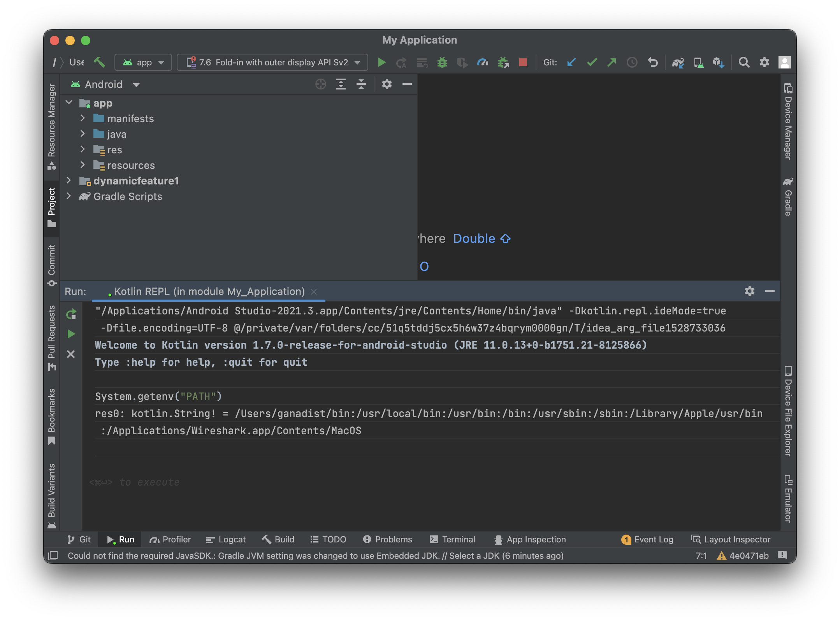Expand the java folder in project tree
The width and height of the screenshot is (840, 621).
coord(83,134)
